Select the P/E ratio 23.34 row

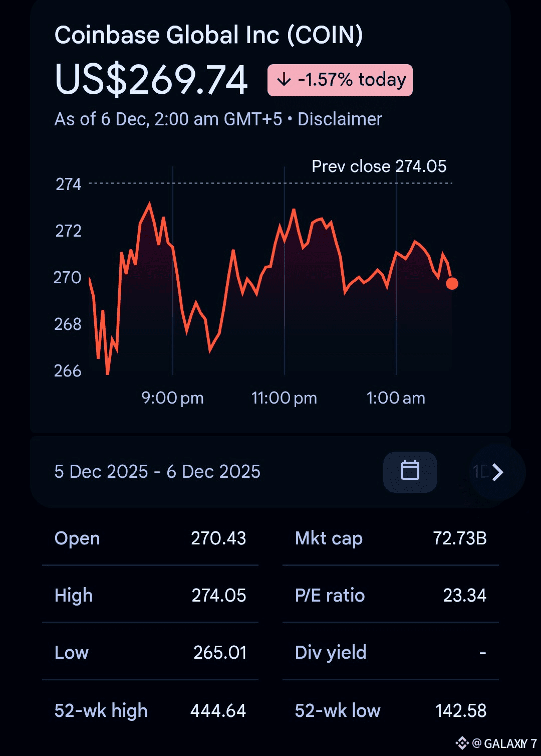click(391, 596)
